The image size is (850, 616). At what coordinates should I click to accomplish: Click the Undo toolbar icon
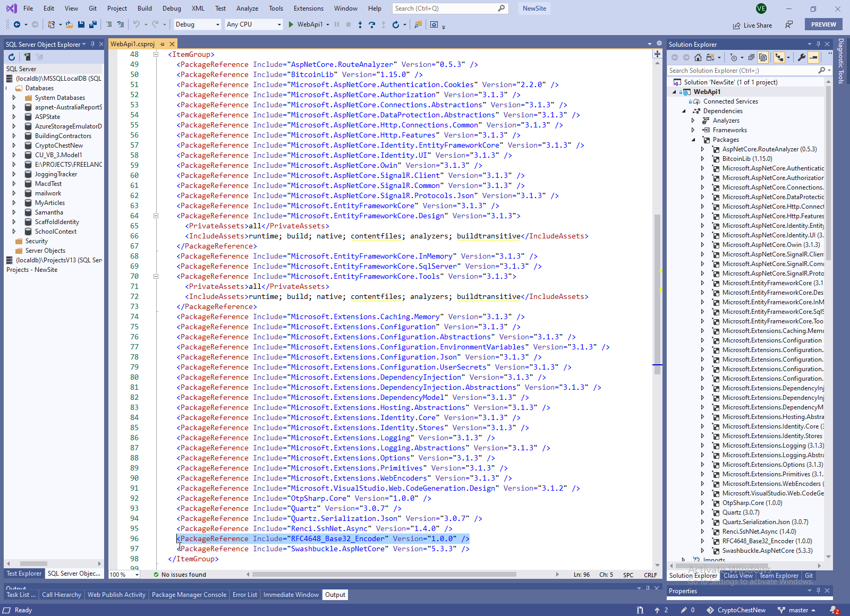(137, 24)
